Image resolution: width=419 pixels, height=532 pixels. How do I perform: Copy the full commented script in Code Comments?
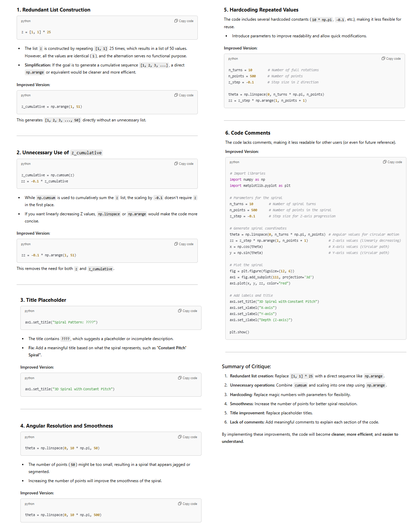coord(393,162)
